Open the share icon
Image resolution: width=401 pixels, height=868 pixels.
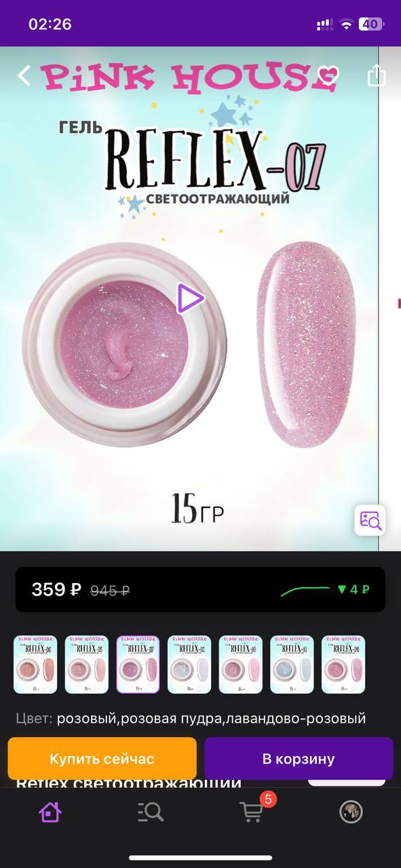click(377, 75)
